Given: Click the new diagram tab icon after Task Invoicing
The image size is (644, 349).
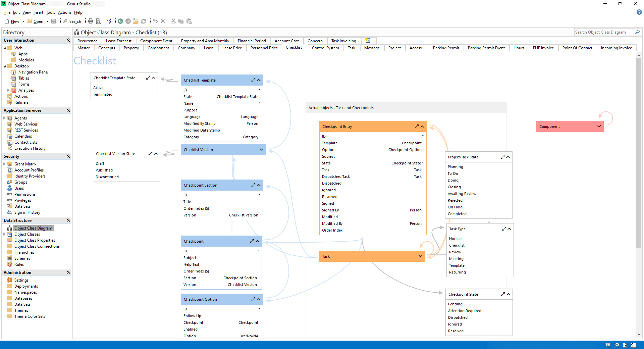Looking at the screenshot, I should click(368, 41).
